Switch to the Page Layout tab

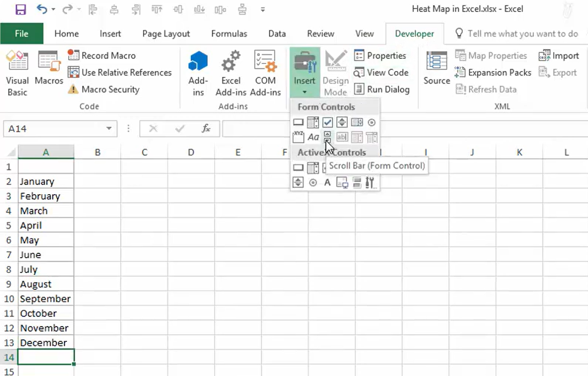[x=166, y=34]
